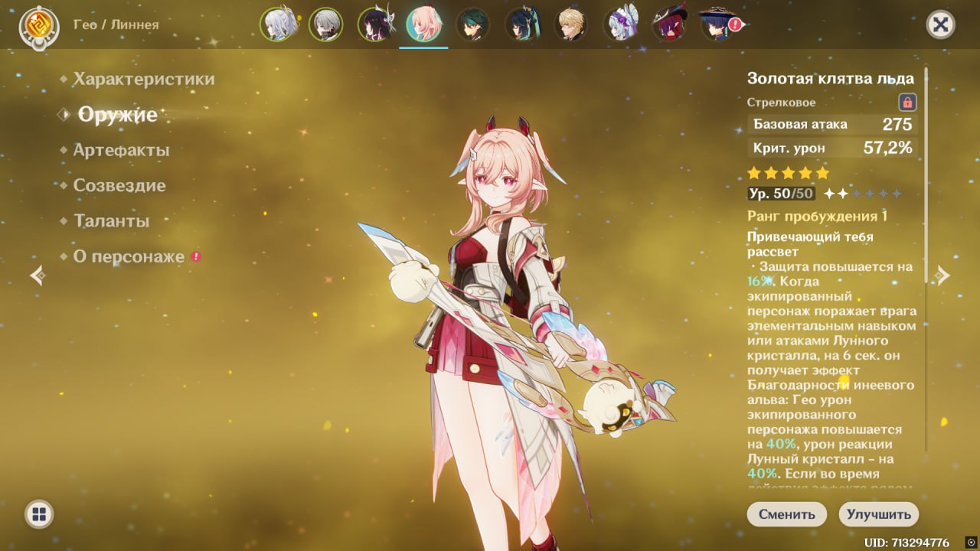Image resolution: width=980 pixels, height=551 pixels.
Task: Select the first white-haired character avatar
Action: (277, 24)
